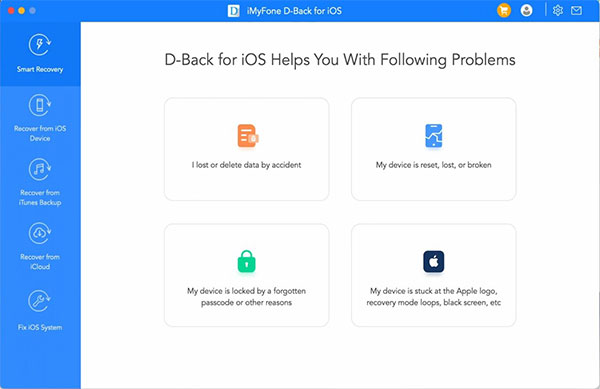Open the Recover from iCloud cloud icon
The width and height of the screenshot is (600, 389).
coord(40,233)
